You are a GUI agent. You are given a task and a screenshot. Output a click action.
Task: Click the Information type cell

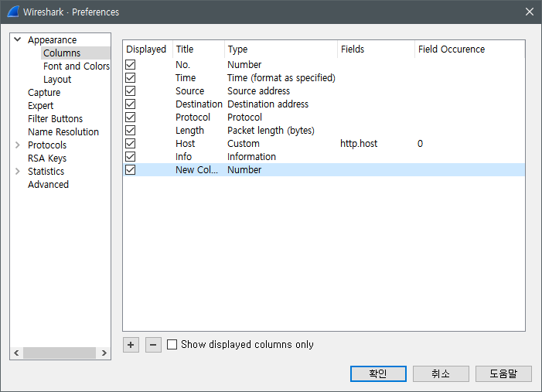tap(251, 157)
